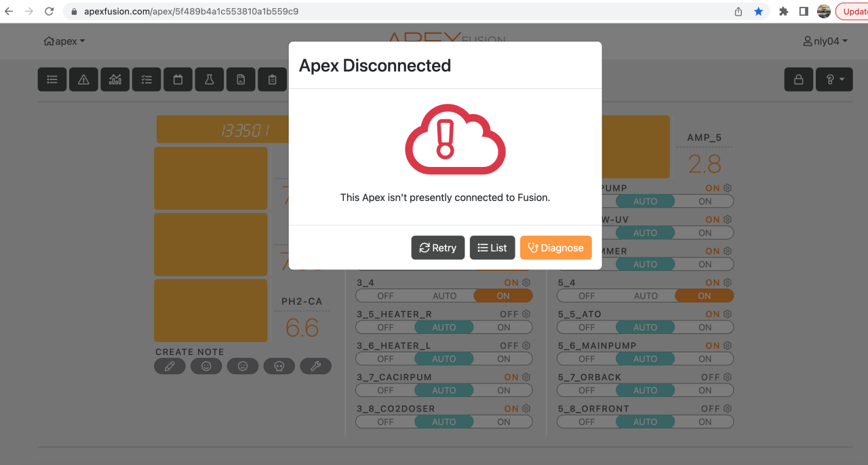This screenshot has height=465, width=868.
Task: Click the 13:35:01 clock tile
Action: [223, 130]
